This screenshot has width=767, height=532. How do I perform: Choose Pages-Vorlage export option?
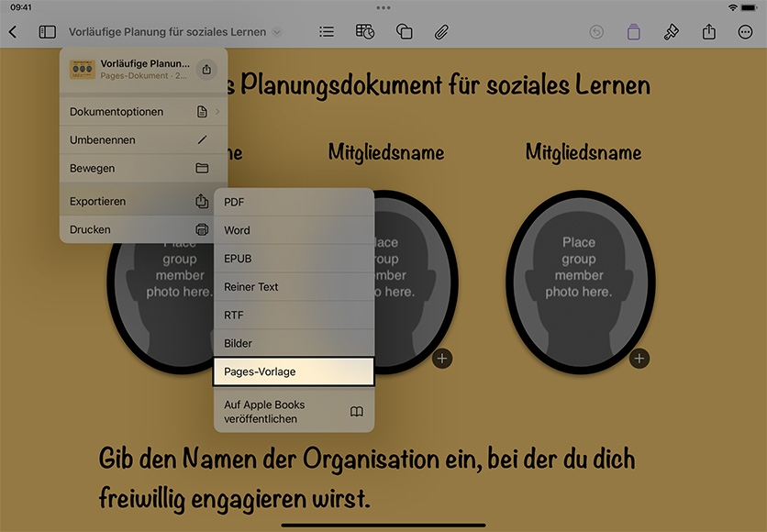point(294,371)
